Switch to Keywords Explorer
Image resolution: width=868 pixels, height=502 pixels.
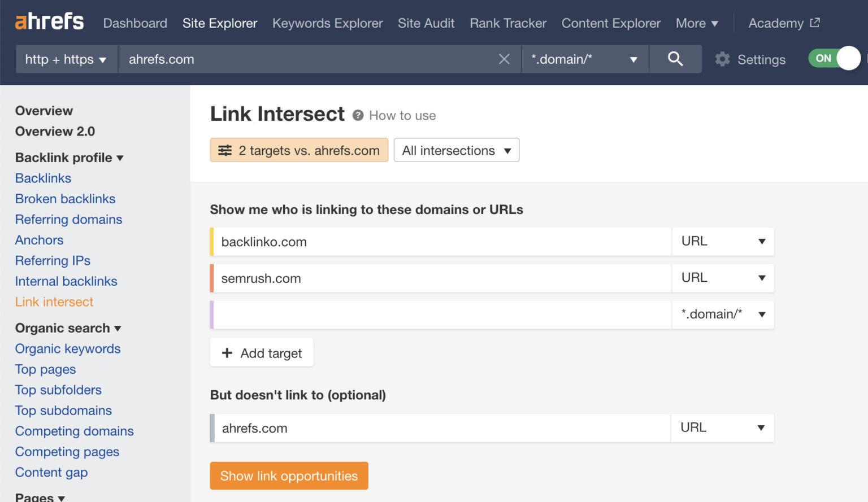(x=327, y=23)
